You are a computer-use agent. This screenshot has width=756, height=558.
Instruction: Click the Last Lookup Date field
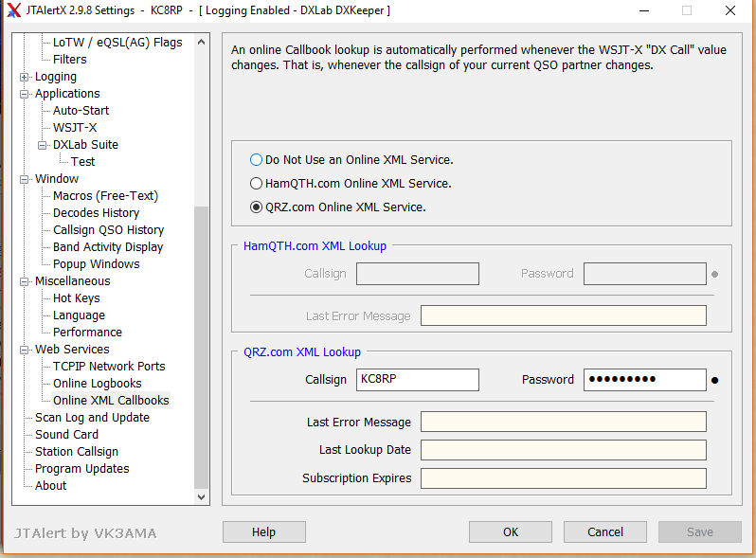click(563, 450)
